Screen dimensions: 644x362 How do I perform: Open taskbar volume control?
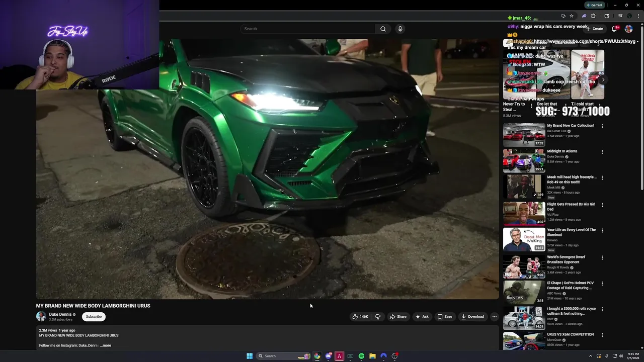[621, 356]
